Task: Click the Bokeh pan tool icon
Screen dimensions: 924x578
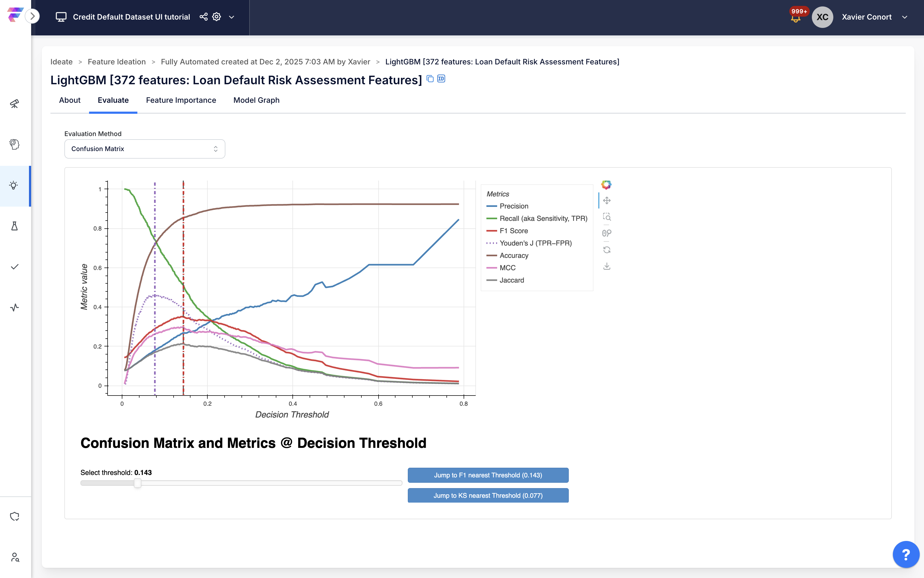Action: point(606,200)
